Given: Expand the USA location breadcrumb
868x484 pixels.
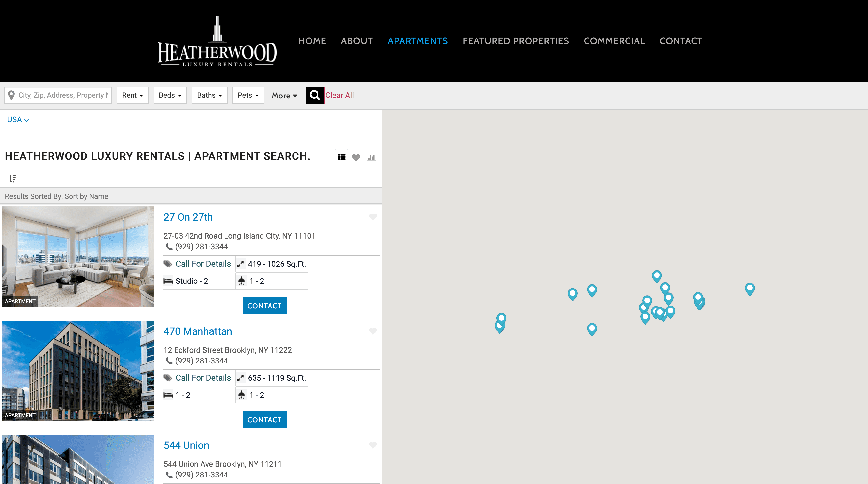Looking at the screenshot, I should pos(18,120).
